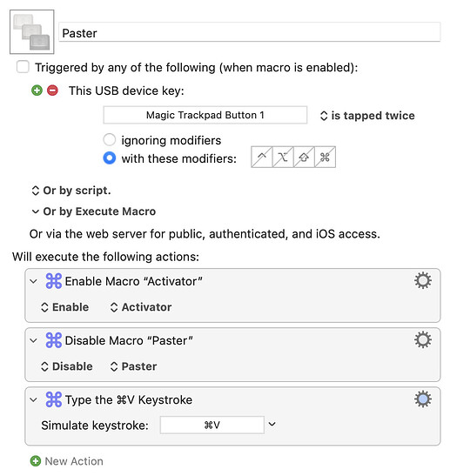Toggle the Shift modifier box
The height and width of the screenshot is (476, 450).
pos(304,157)
